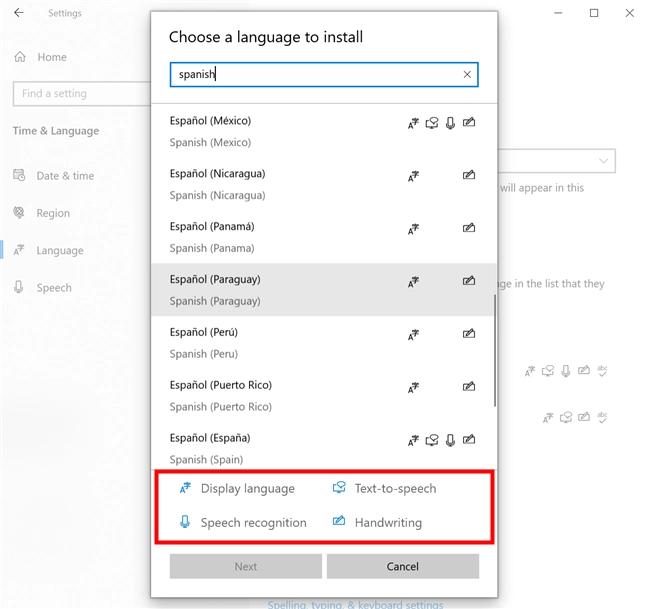Open Region settings page
The image size is (648, 609).
coord(41,213)
